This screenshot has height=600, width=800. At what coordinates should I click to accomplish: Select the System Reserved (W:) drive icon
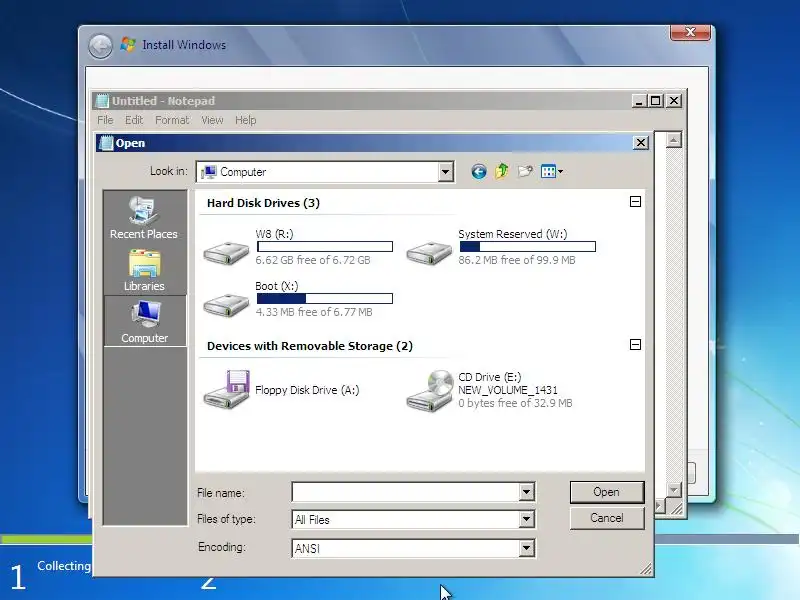[x=429, y=252]
